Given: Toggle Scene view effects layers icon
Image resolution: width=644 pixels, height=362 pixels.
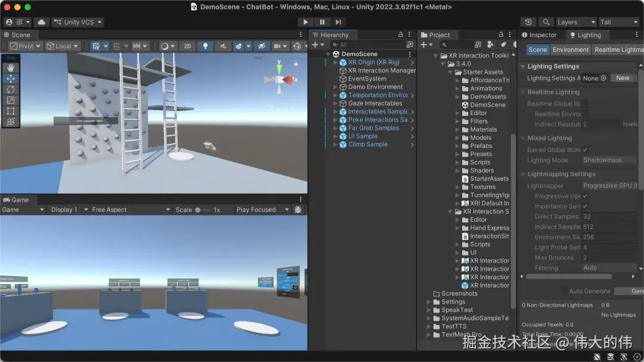Looking at the screenshot, I should point(238,46).
